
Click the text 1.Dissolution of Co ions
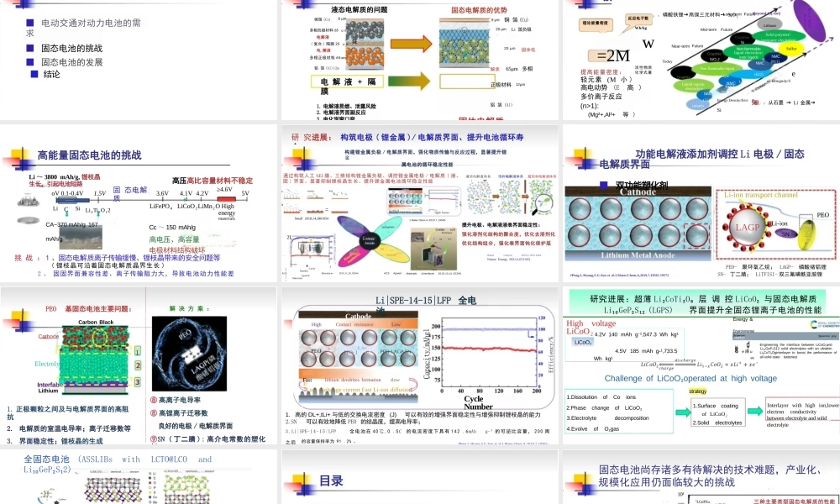click(601, 397)
